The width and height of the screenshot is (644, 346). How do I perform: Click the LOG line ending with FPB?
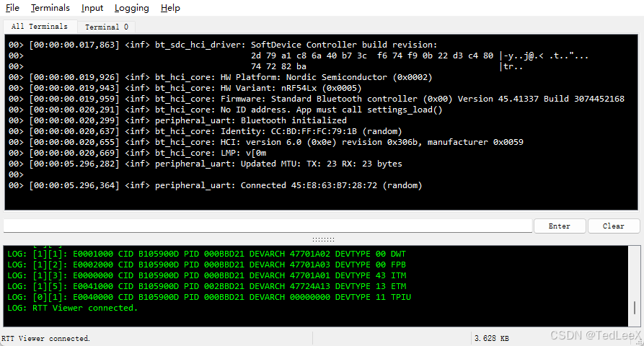click(x=206, y=265)
